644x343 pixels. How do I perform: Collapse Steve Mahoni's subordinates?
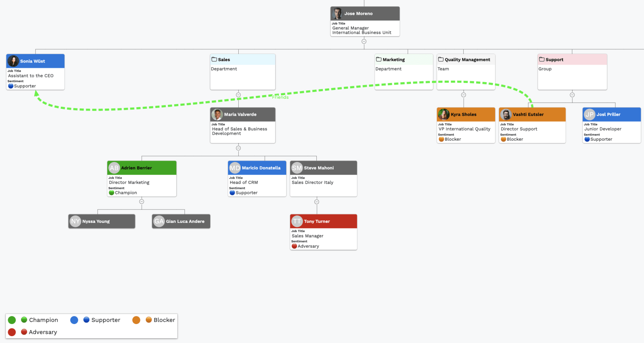[316, 202]
